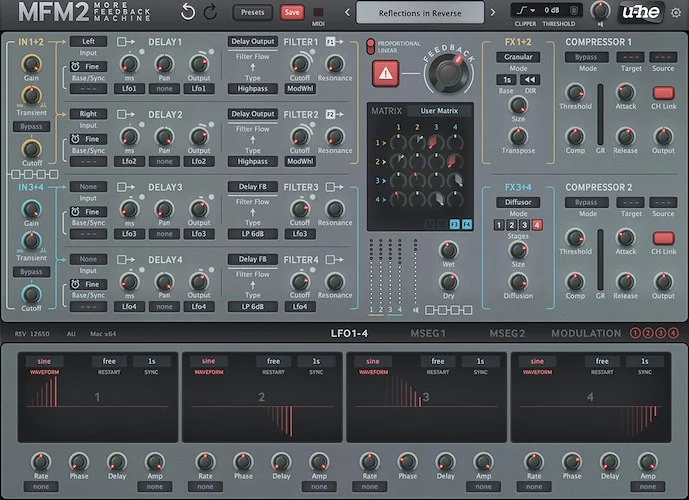The image size is (689, 500).
Task: Click the IN3+4 Transient Bypass button
Action: pyautogui.click(x=31, y=272)
